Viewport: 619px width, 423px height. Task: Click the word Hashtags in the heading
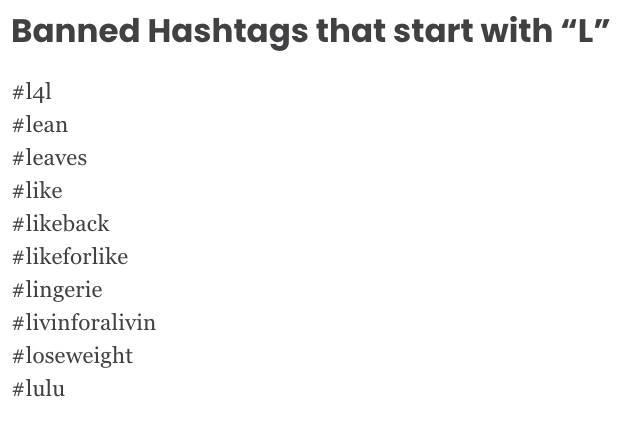point(228,33)
